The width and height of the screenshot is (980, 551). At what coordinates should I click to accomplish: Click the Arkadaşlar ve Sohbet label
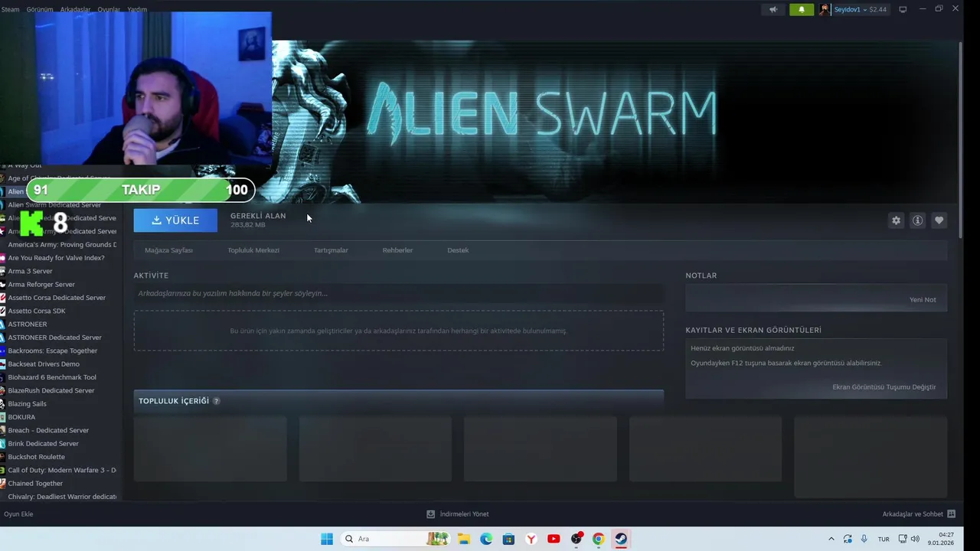coord(913,514)
